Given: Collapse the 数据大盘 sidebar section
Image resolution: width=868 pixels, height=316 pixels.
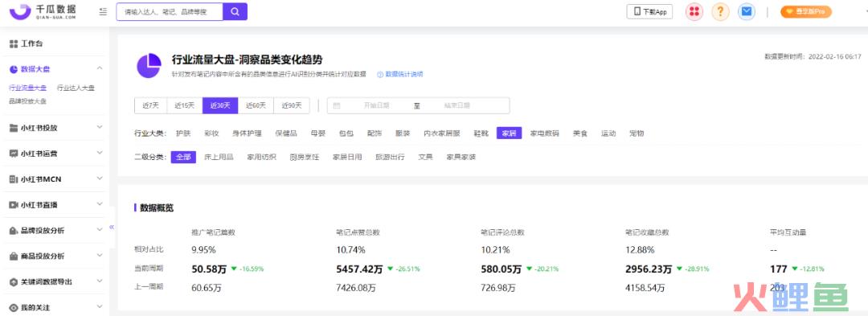Looking at the screenshot, I should [100, 68].
